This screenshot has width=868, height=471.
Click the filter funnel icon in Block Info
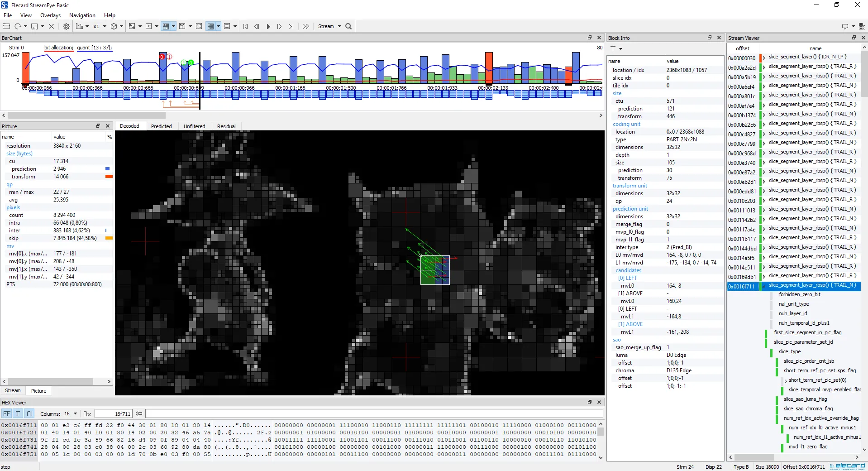(x=613, y=48)
